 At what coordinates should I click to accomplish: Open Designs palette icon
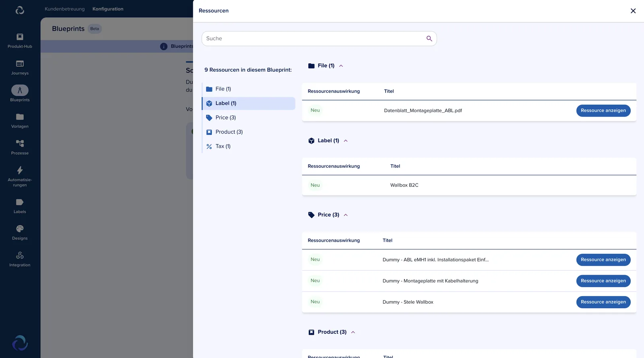pyautogui.click(x=20, y=228)
